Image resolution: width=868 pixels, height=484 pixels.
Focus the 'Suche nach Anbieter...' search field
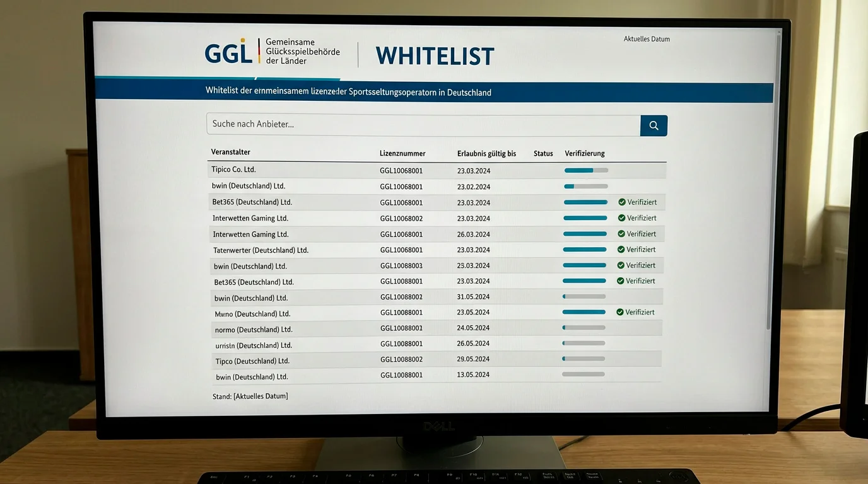(x=423, y=124)
